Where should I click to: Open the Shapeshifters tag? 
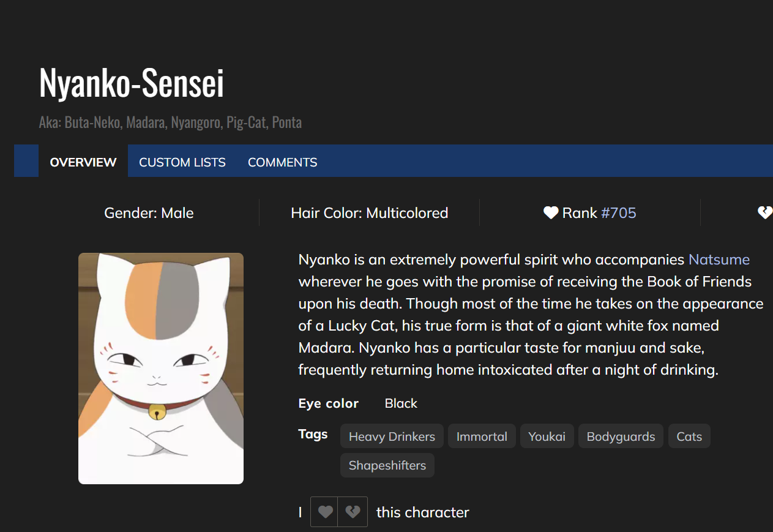click(x=387, y=465)
